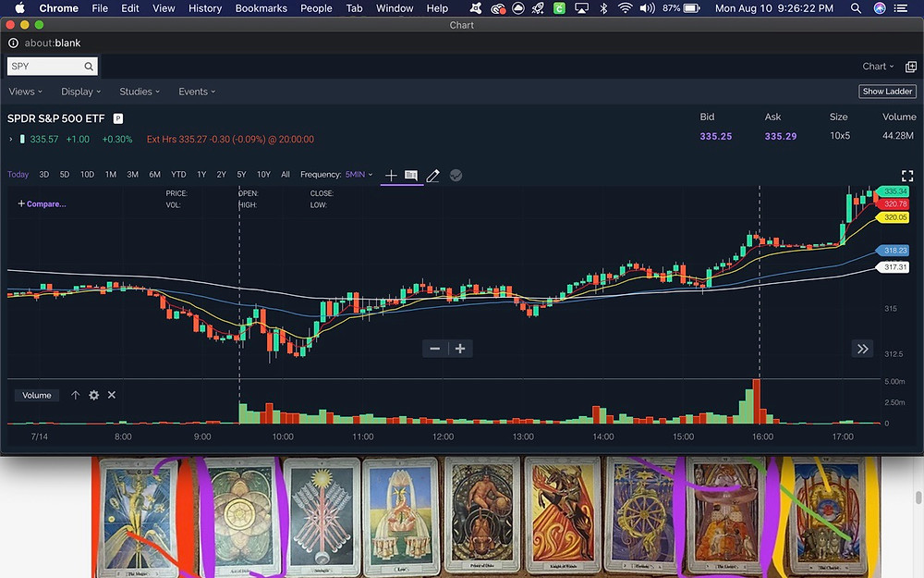Expand the quote row chevron beside 335.57
Image resolution: width=924 pixels, height=578 pixels.
(x=10, y=140)
